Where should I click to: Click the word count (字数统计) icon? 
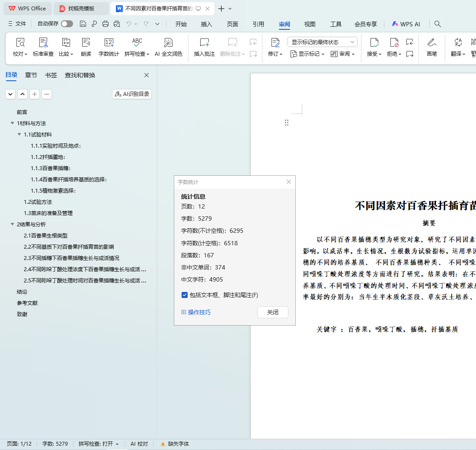click(109, 43)
